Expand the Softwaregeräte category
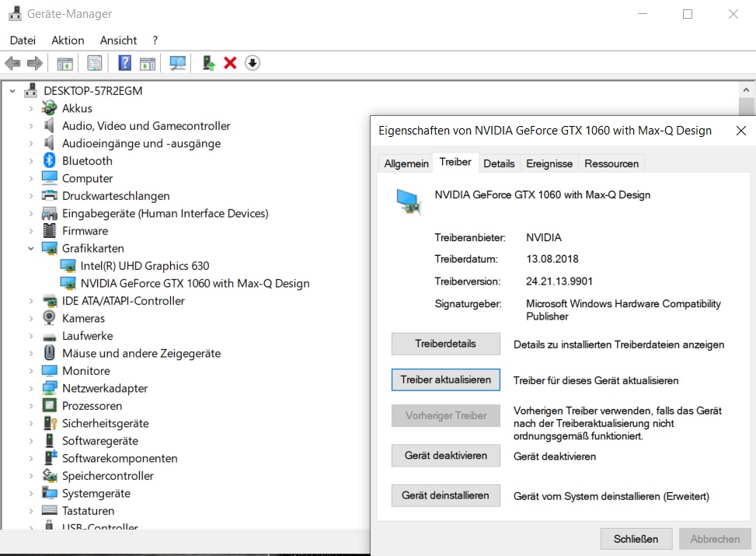This screenshot has height=556, width=756. (x=31, y=441)
